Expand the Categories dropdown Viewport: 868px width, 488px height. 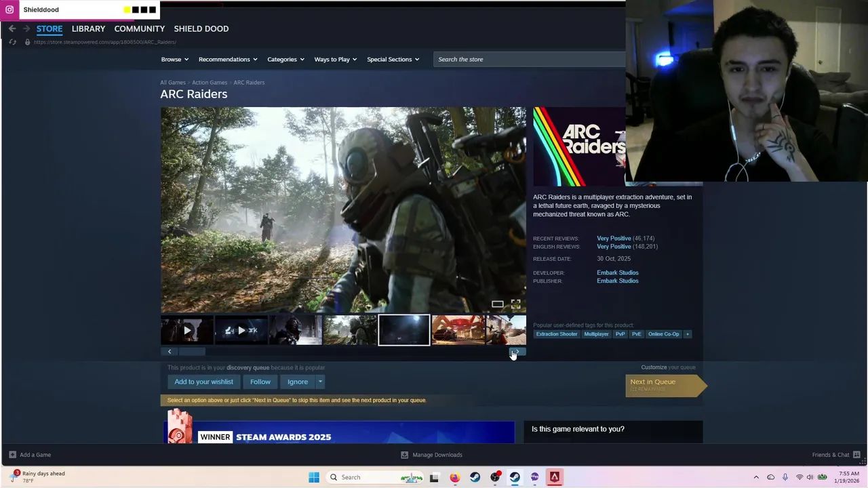point(285,59)
